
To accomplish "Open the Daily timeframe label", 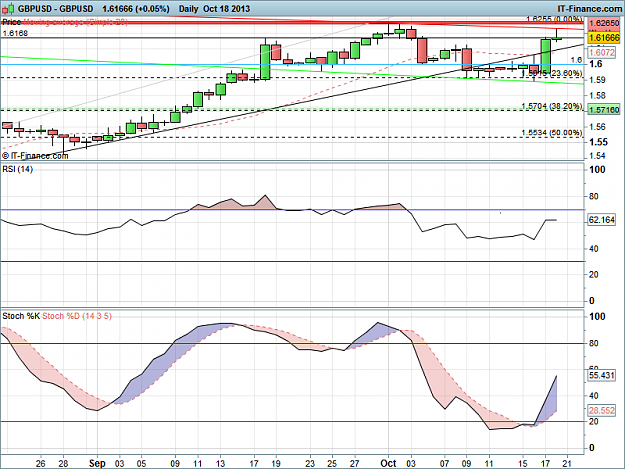I will pos(189,9).
